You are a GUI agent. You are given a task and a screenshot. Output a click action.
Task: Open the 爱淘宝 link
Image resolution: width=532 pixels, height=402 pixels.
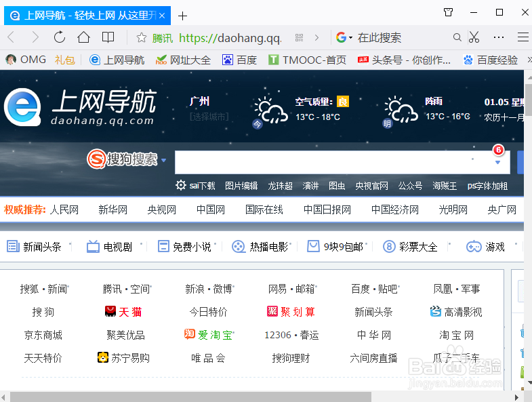(x=209, y=335)
